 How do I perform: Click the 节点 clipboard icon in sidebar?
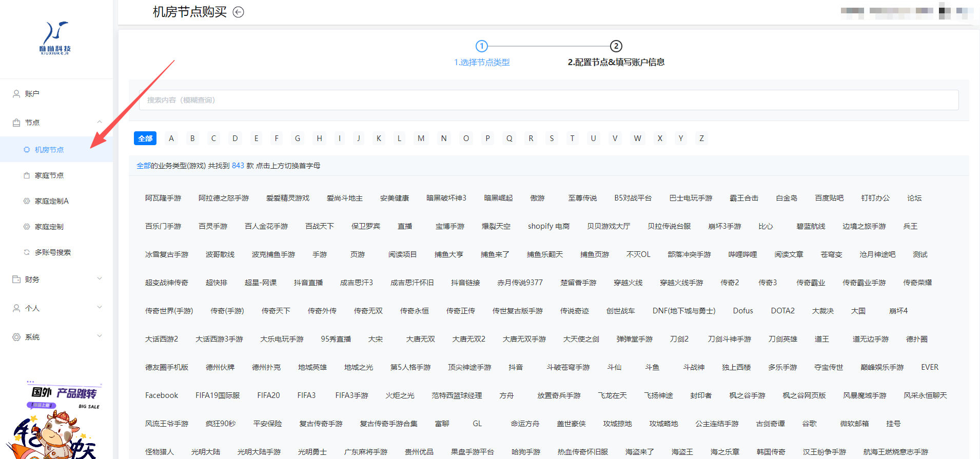[x=16, y=123]
